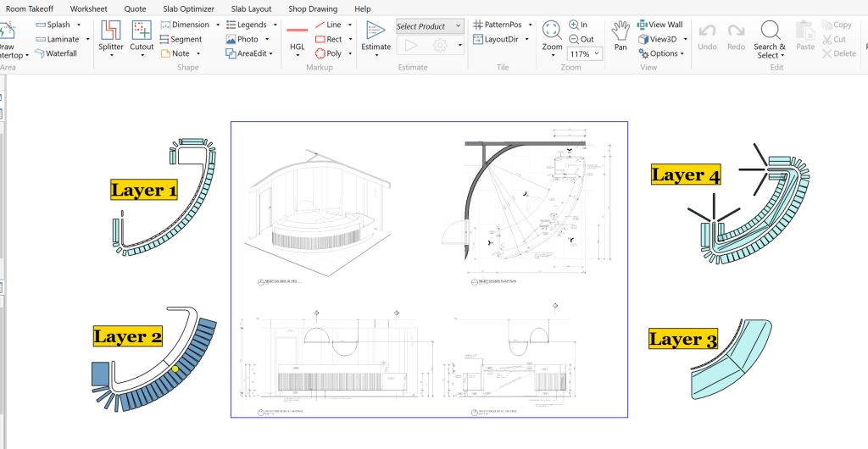The width and height of the screenshot is (868, 449).
Task: Click the Search & Select button
Action: click(769, 39)
